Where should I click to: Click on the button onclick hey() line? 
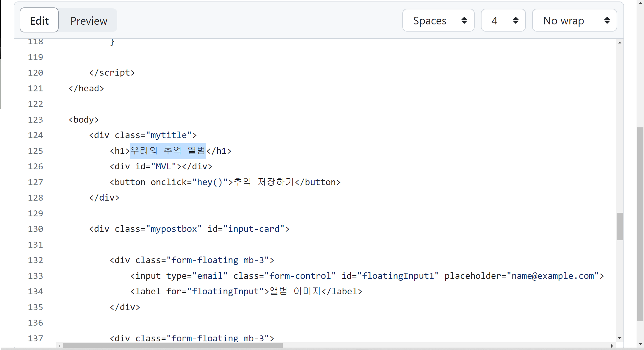click(225, 182)
